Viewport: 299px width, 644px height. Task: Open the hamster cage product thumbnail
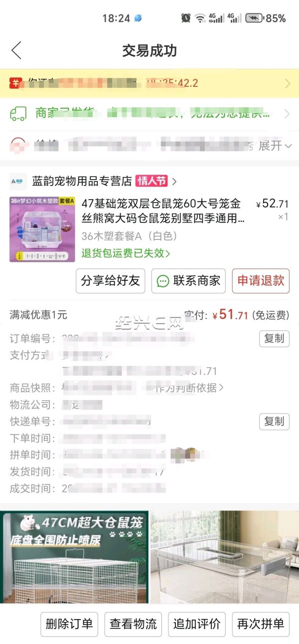point(42,229)
